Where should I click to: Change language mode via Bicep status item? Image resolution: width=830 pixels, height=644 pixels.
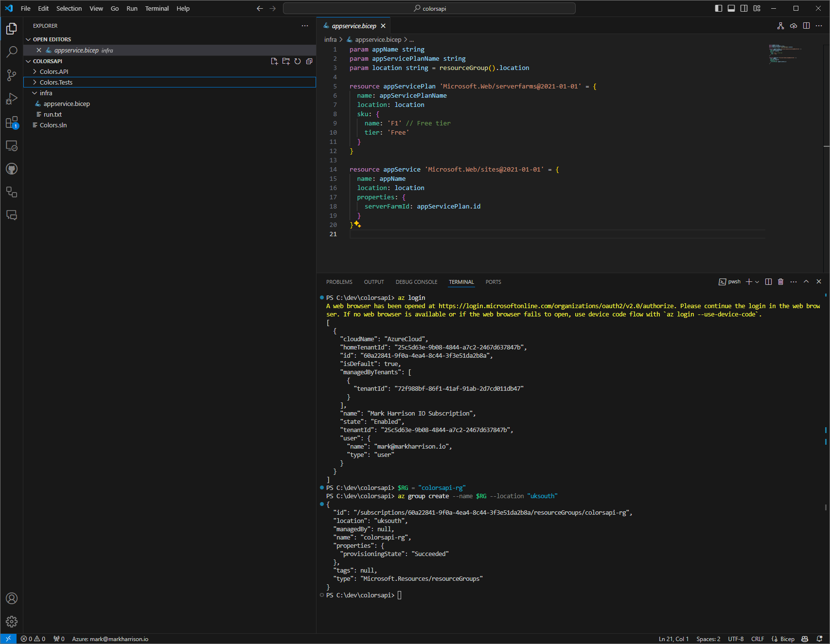pyautogui.click(x=787, y=639)
